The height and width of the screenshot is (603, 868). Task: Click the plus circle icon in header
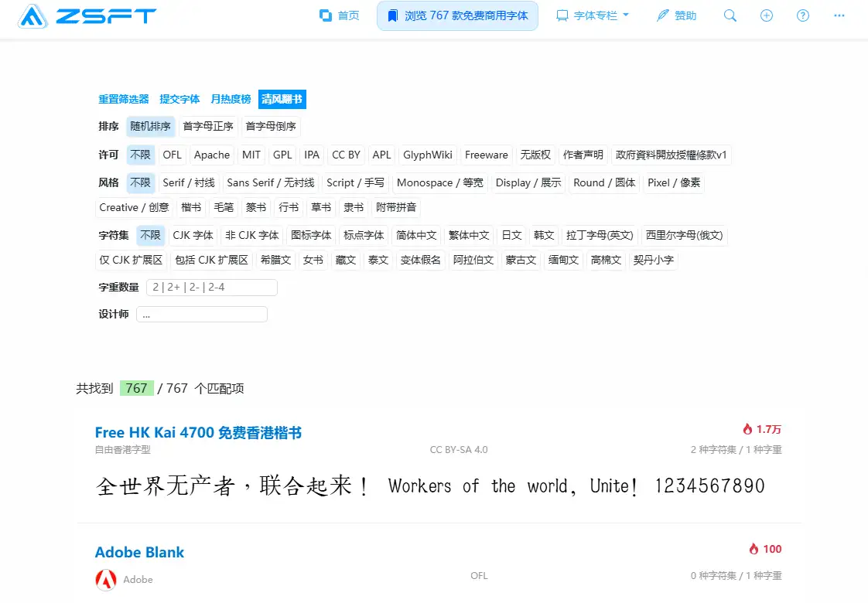point(766,15)
